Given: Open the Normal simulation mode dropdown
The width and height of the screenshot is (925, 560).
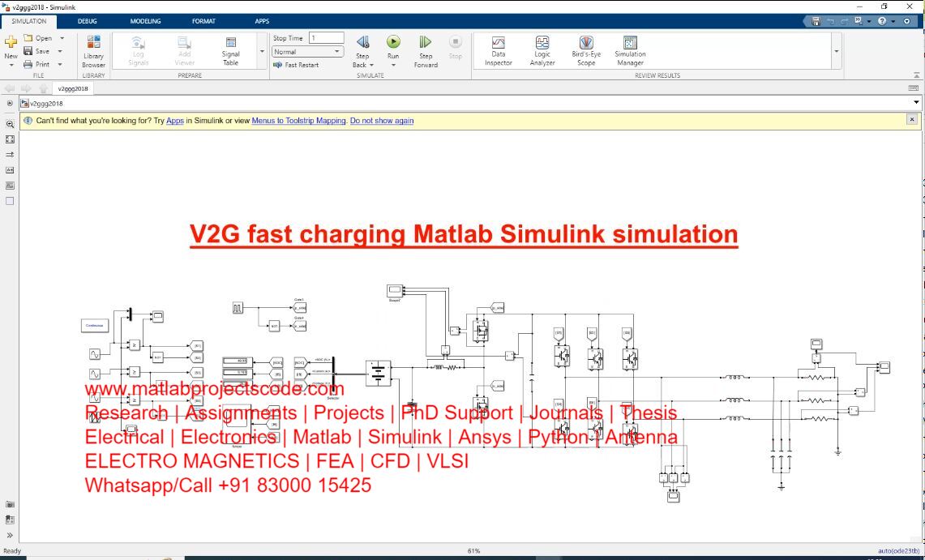Looking at the screenshot, I should 307,52.
